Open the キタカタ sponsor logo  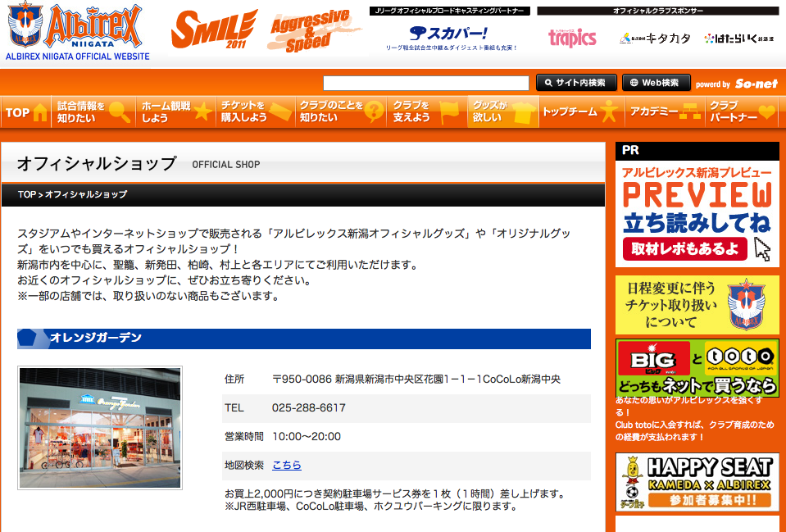pyautogui.click(x=655, y=38)
